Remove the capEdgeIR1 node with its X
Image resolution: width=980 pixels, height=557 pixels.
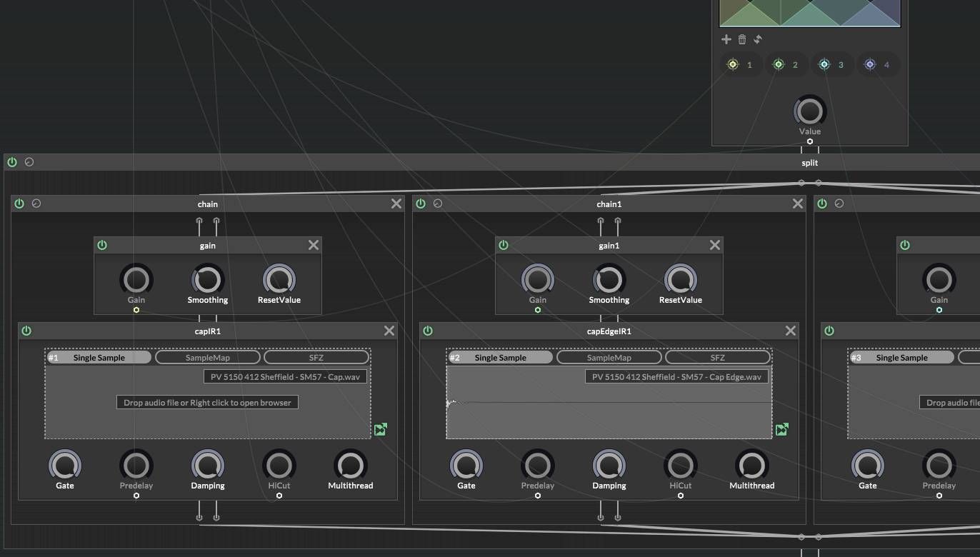[x=791, y=331]
